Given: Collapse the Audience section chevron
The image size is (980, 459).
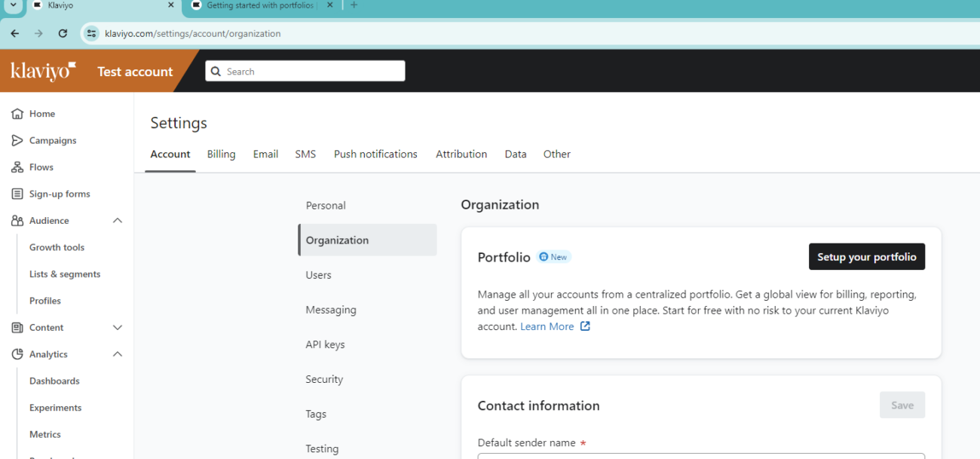Looking at the screenshot, I should tap(118, 221).
